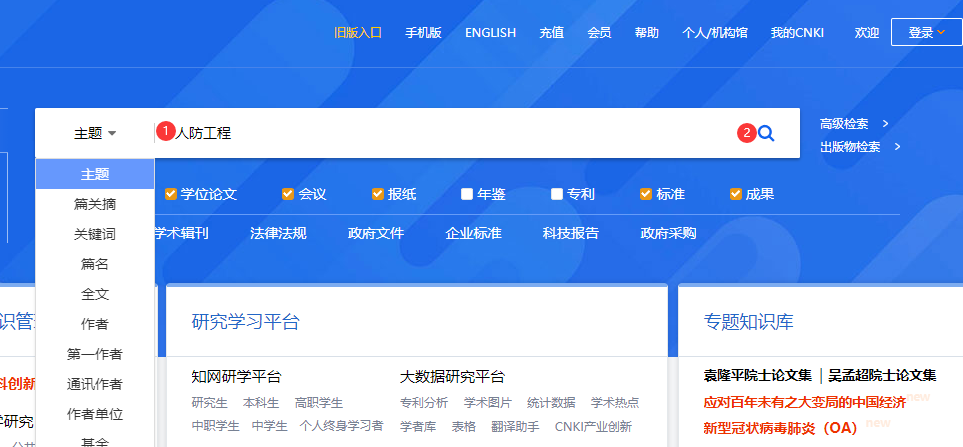Open 袁隆平院士论文集 link
This screenshot has height=447, width=963.
click(x=758, y=375)
